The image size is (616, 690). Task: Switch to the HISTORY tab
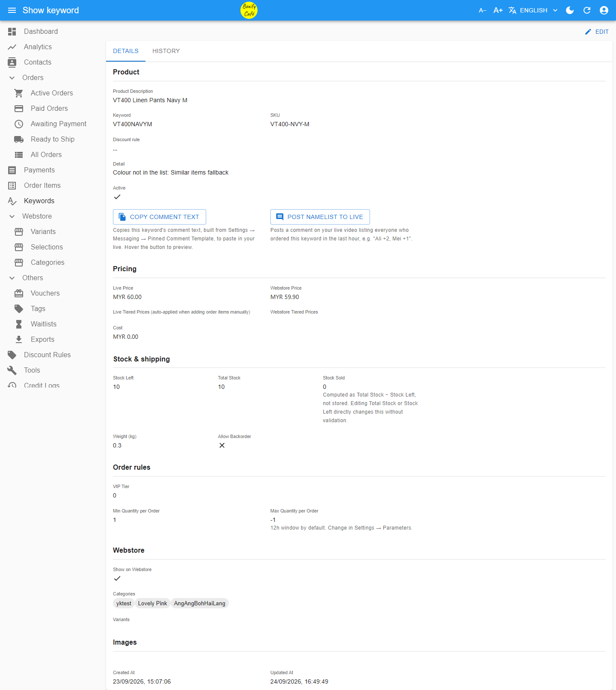click(x=166, y=51)
